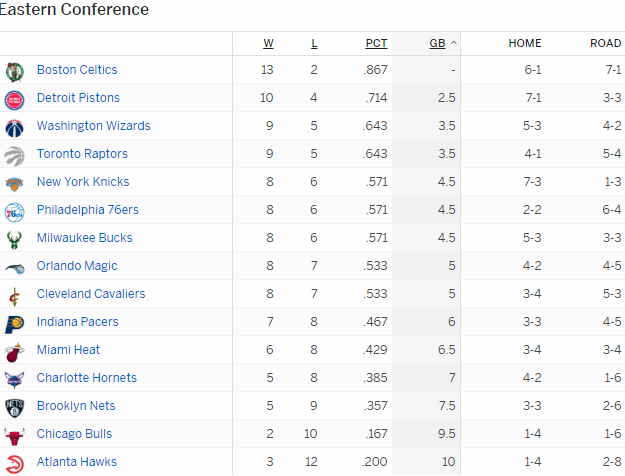625x476 pixels.
Task: Click the HOME column header
Action: [525, 43]
